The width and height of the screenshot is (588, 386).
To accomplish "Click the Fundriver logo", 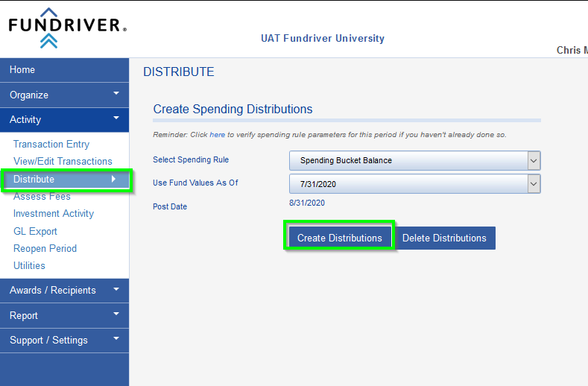I will pos(67,28).
